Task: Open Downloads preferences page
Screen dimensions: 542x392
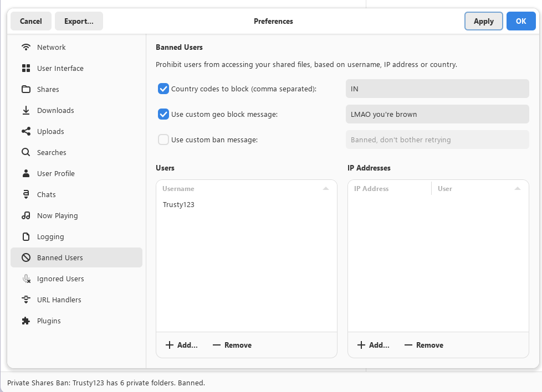Action: point(76,111)
